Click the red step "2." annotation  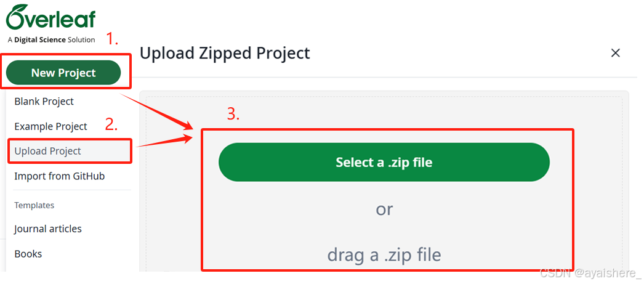point(111,124)
